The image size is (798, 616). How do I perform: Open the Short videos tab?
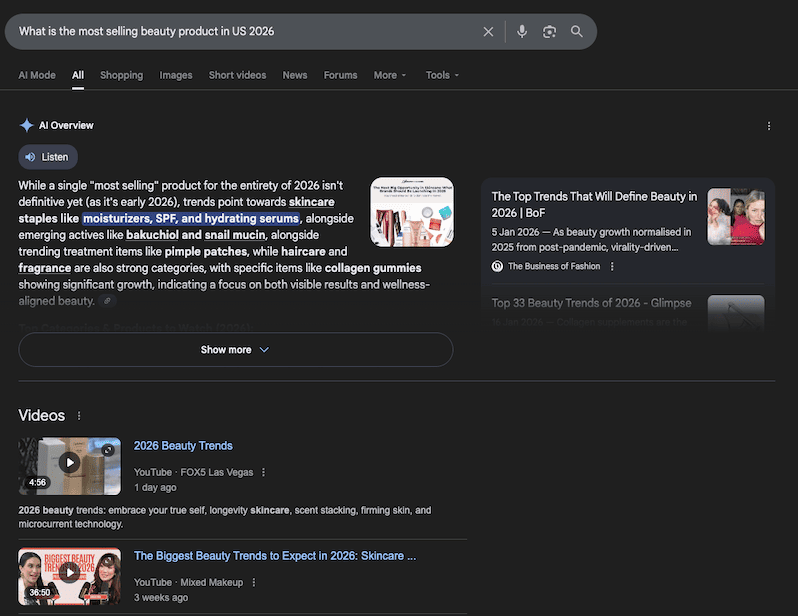237,75
